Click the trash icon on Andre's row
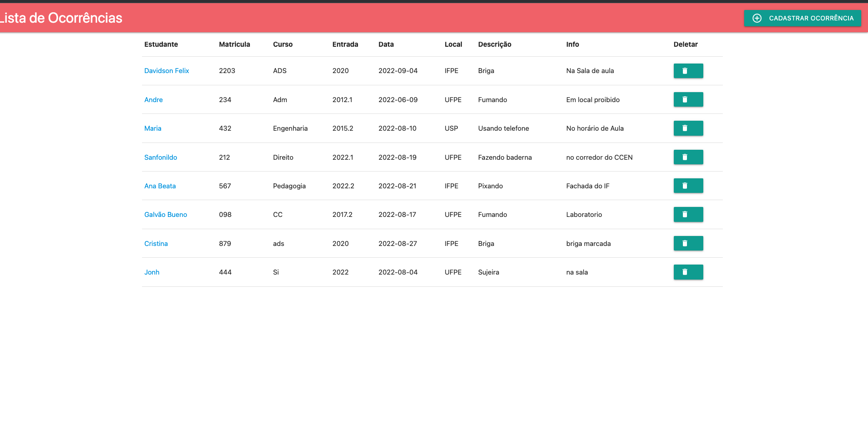The height and width of the screenshot is (437, 868). point(688,99)
